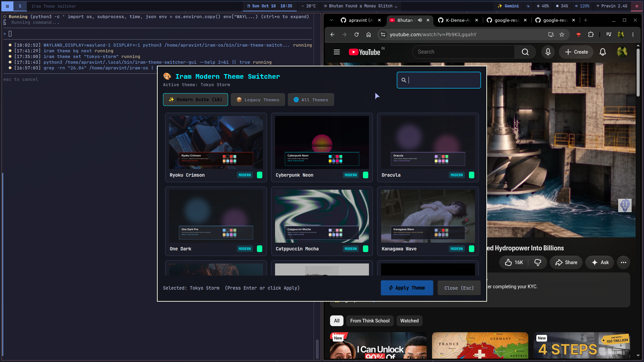Share the YouTube video

point(566,262)
